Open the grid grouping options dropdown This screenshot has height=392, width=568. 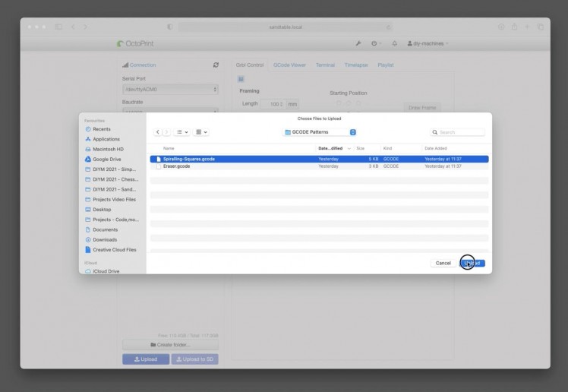202,132
